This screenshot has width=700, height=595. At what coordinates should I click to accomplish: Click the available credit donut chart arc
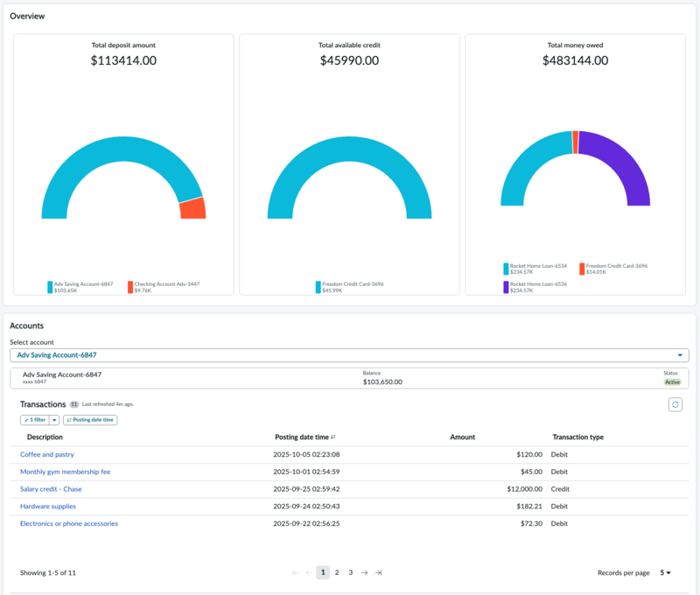349,149
